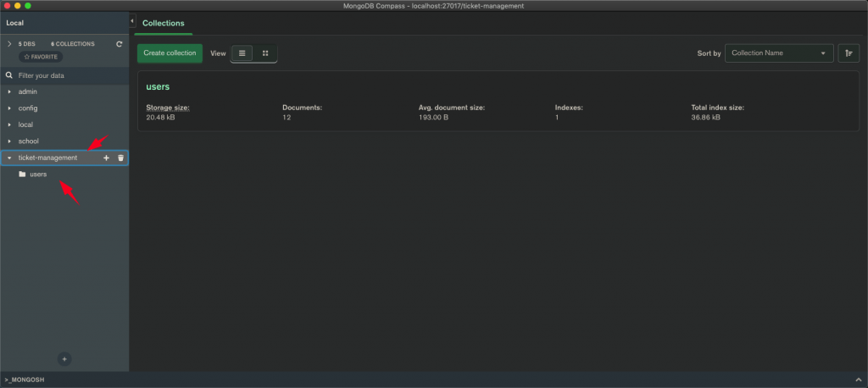
Task: Expand the connection info chevron beside 5 DBS
Action: coord(9,44)
